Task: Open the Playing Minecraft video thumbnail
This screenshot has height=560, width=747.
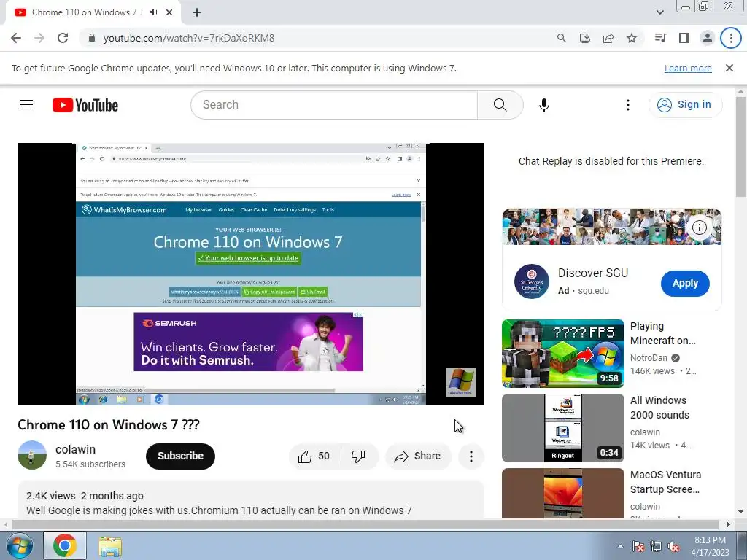Action: point(562,354)
